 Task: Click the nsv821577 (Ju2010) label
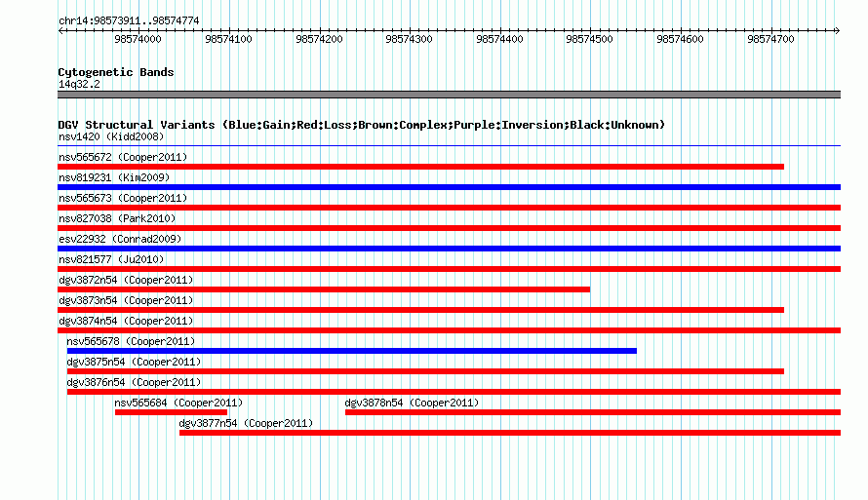click(x=111, y=259)
